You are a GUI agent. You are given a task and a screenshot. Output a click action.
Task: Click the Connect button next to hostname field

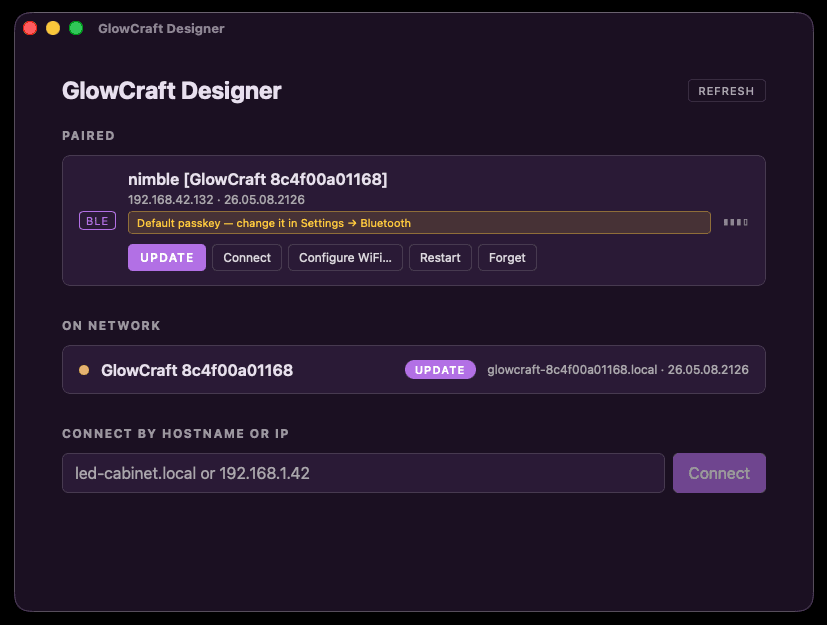coord(719,473)
